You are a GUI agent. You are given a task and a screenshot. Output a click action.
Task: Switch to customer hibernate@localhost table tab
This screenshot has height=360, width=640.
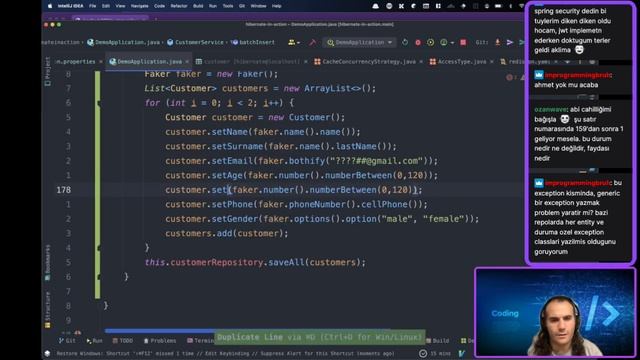252,62
